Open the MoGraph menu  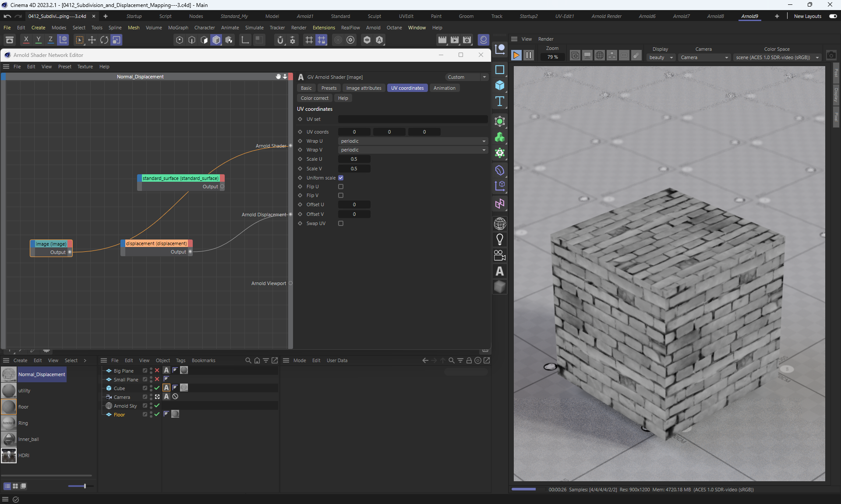[178, 28]
